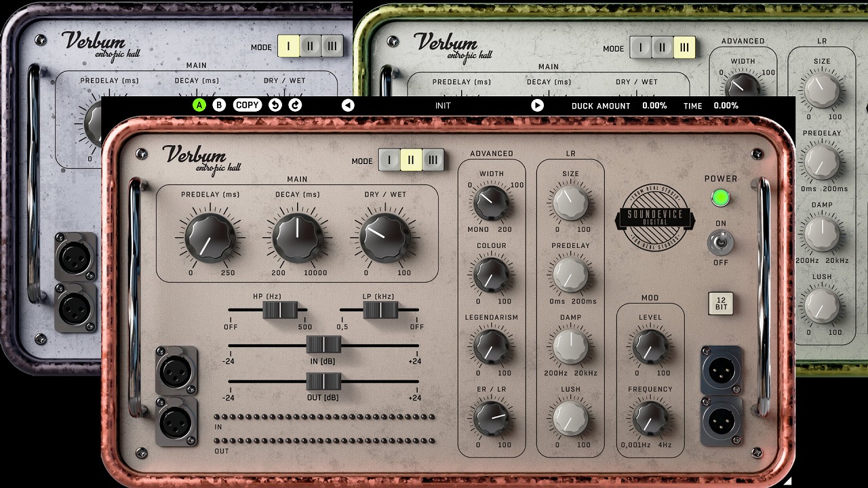Click the redo arrow icon

coord(295,105)
